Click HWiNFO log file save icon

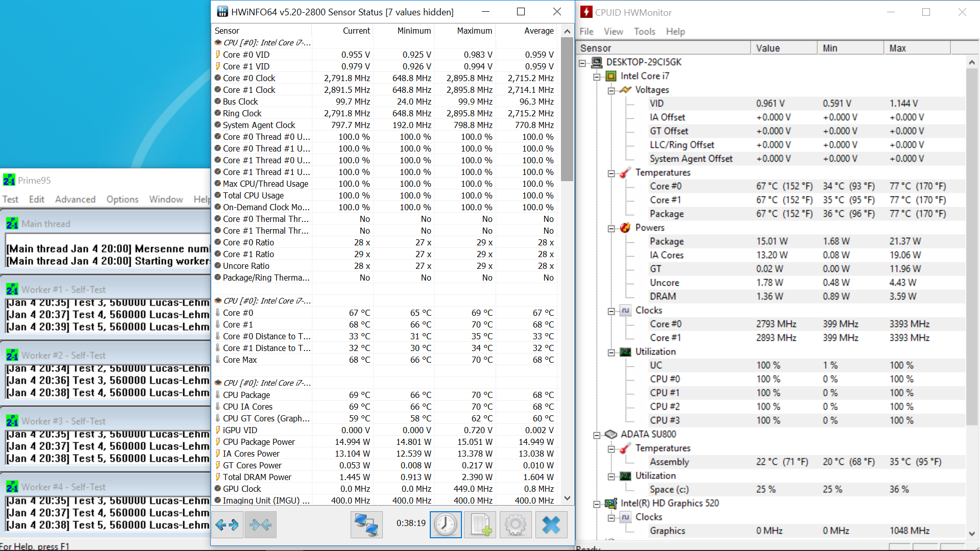coord(481,524)
